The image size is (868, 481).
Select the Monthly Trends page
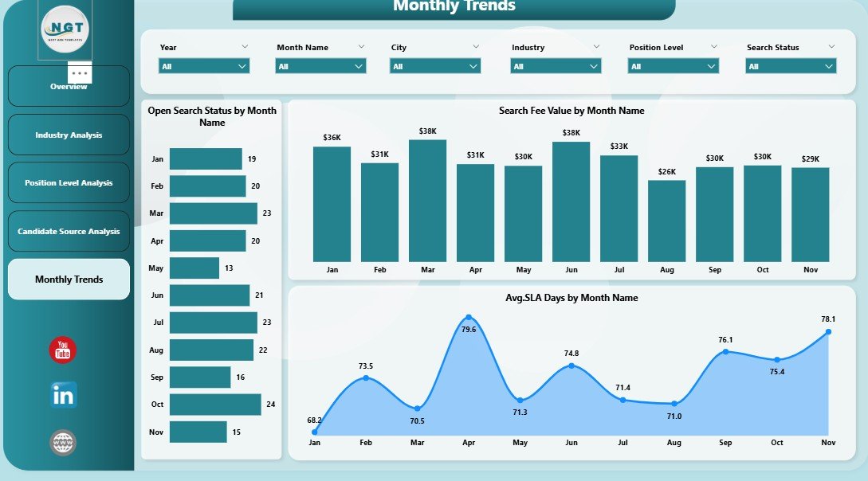pyautogui.click(x=69, y=280)
